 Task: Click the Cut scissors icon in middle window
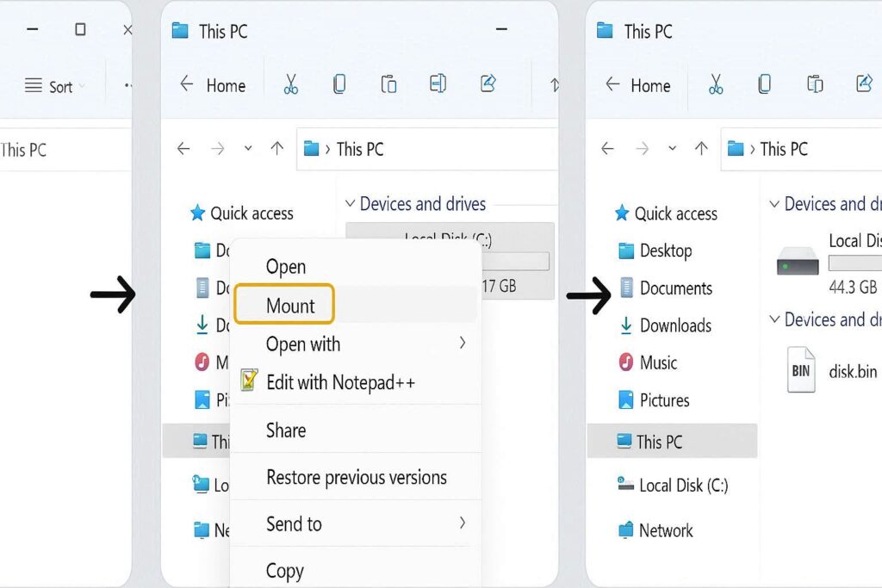(290, 84)
